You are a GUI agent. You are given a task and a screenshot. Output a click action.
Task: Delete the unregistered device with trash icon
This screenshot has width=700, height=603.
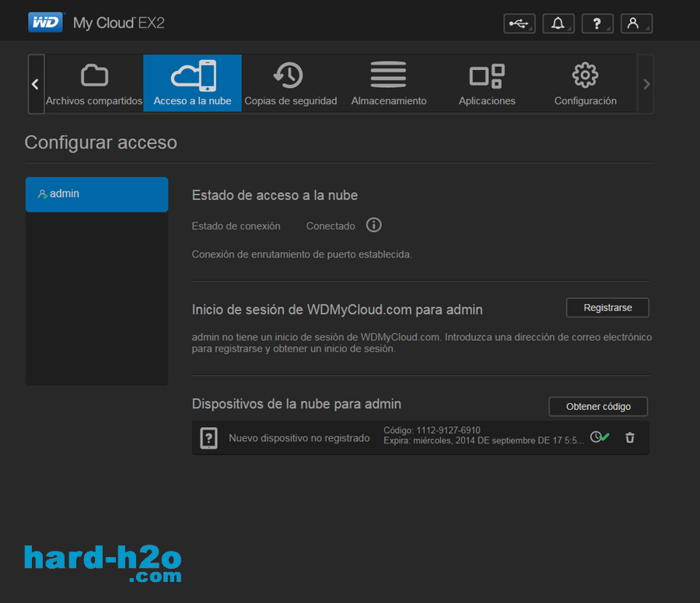[630, 438]
